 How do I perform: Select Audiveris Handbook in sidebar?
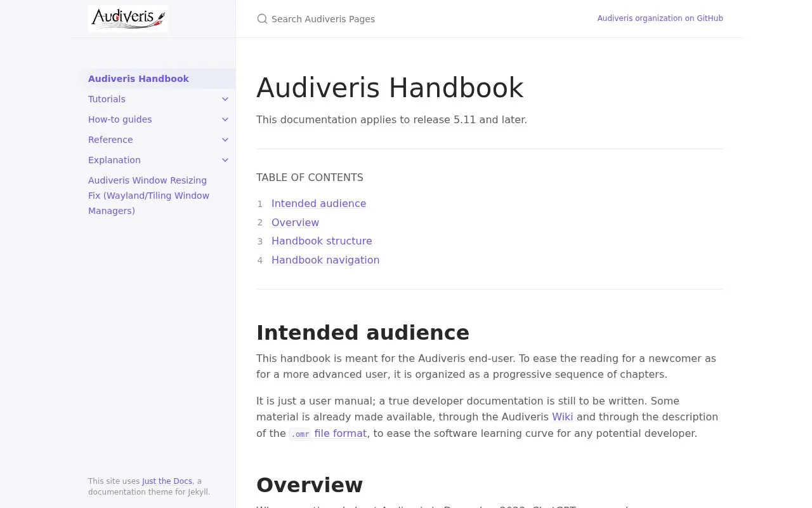pyautogui.click(x=138, y=79)
